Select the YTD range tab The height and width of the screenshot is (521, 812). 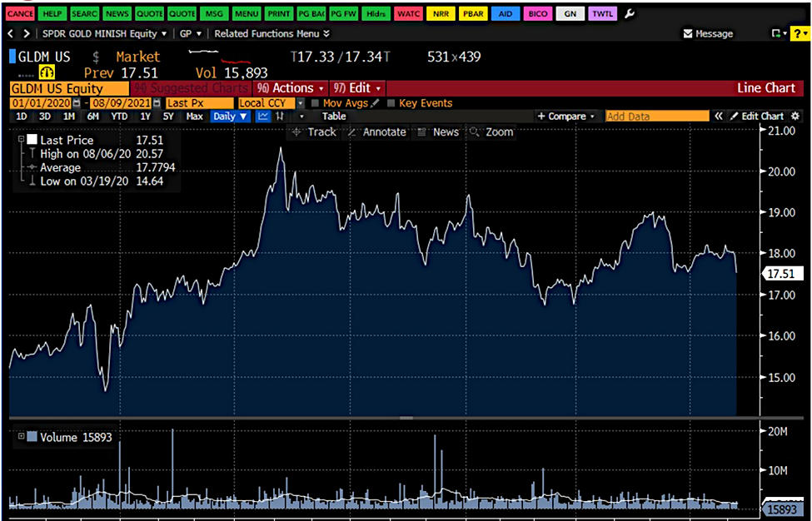click(119, 117)
